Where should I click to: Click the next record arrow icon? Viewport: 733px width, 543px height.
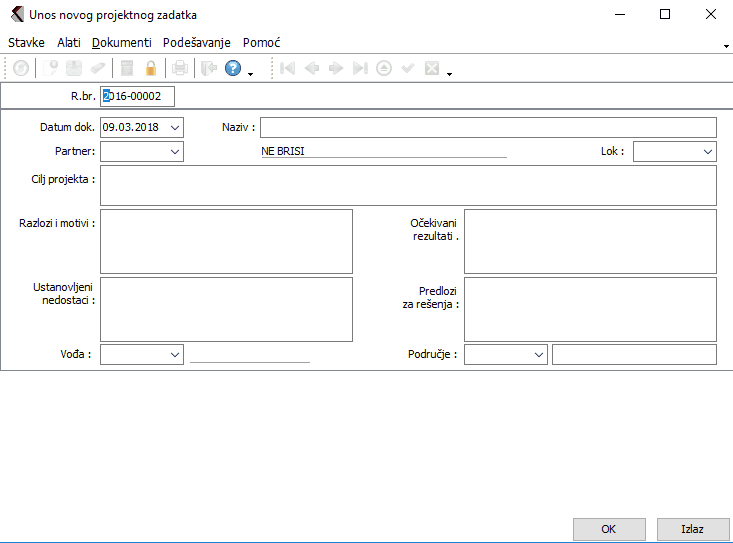(336, 69)
